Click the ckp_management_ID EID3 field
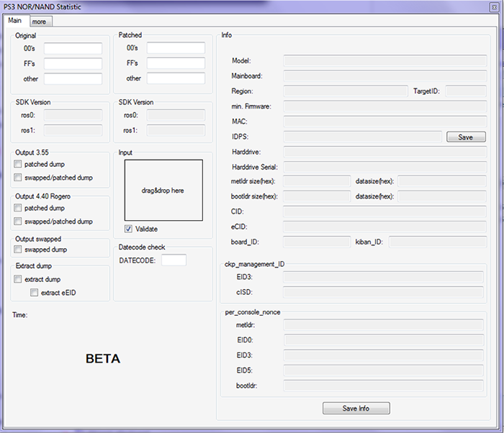This screenshot has height=433, width=504. click(x=383, y=277)
